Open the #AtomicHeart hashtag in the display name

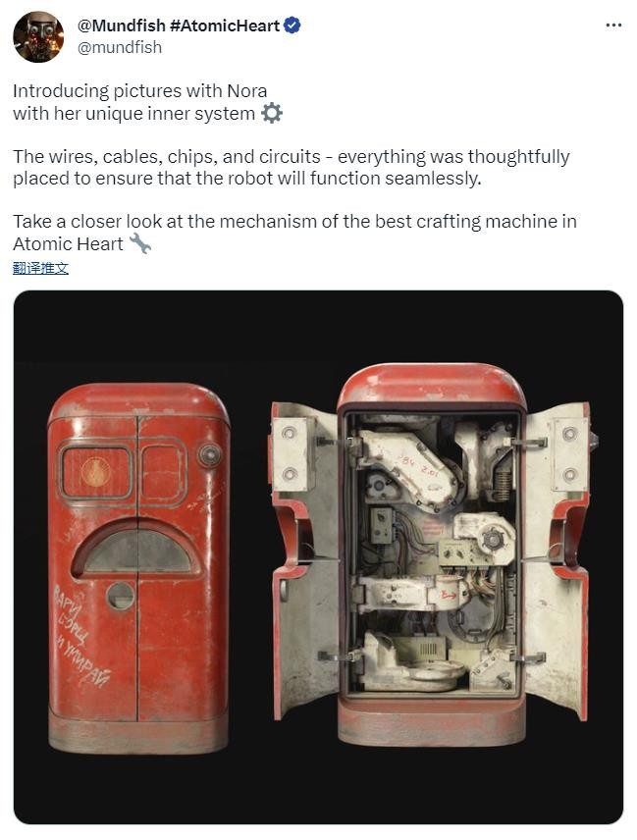pos(225,26)
